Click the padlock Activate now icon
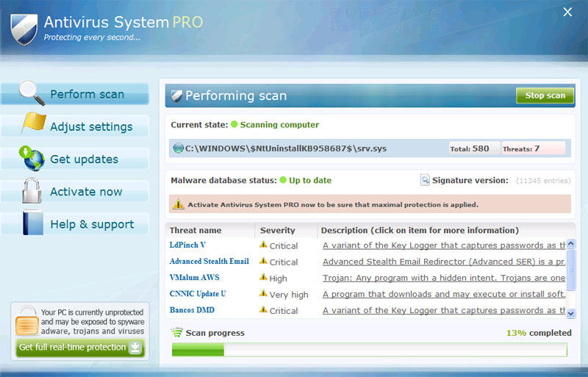 [32, 190]
